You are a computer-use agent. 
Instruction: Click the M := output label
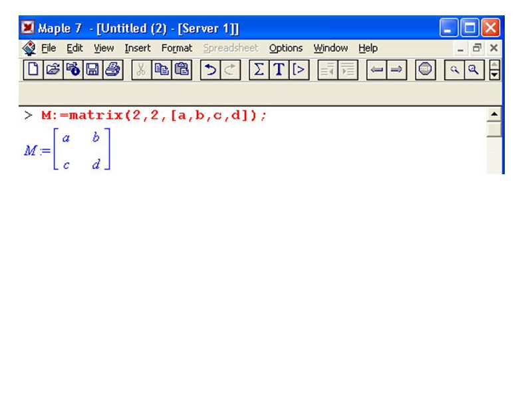[x=37, y=150]
